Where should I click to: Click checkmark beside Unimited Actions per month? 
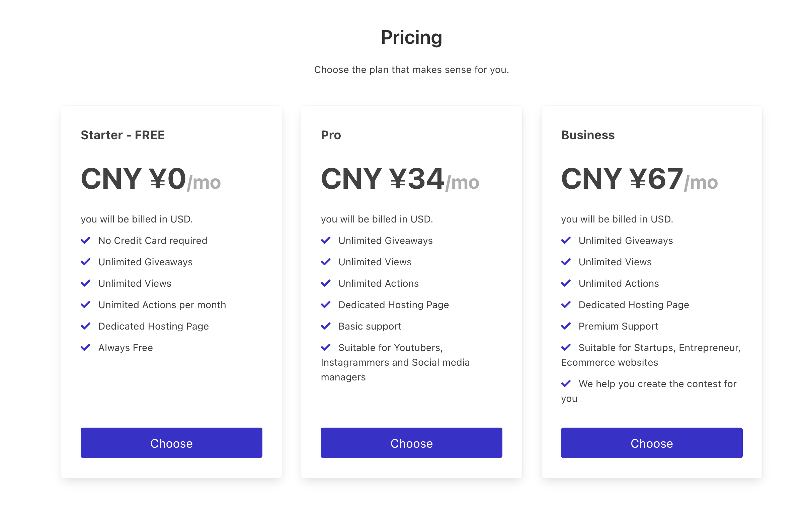pos(86,305)
